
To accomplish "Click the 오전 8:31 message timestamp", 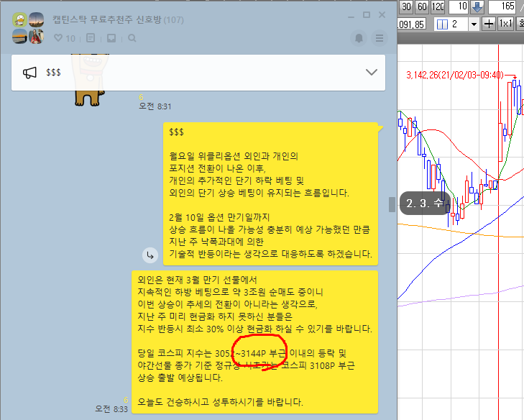I will 155,106.
